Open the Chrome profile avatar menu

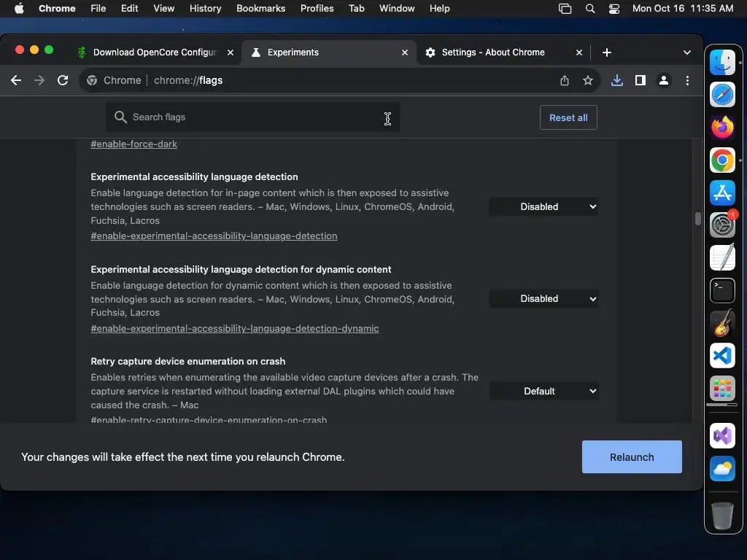click(664, 80)
